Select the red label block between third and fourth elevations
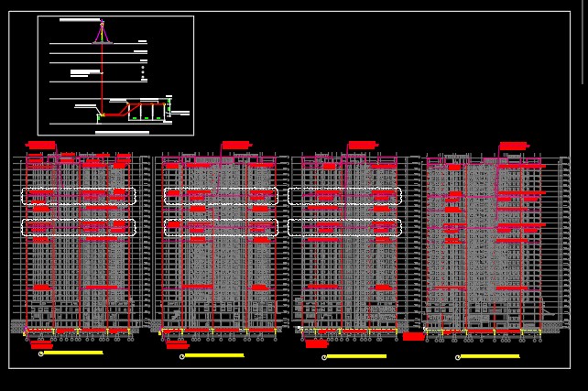Screen dimensions: 588x391 coord(413,336)
